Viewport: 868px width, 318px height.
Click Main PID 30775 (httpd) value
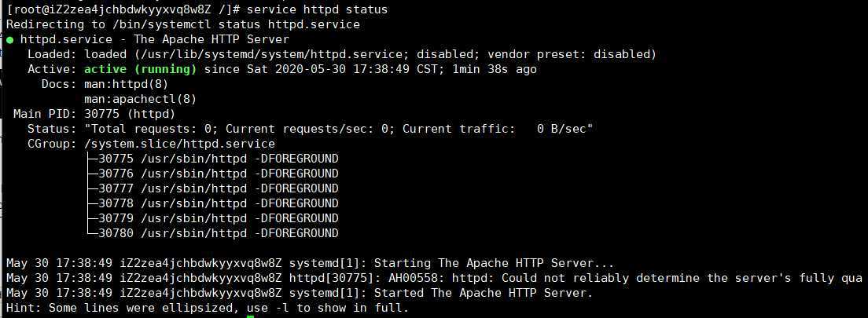pos(130,114)
